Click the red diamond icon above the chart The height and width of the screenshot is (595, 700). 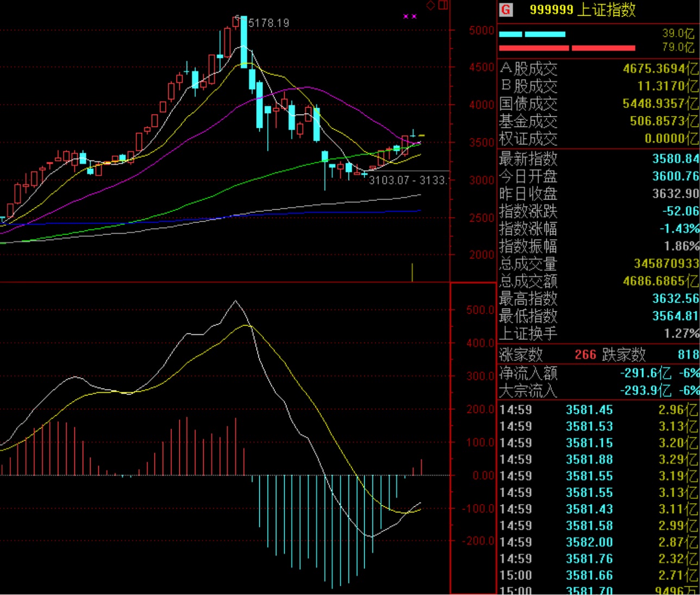pos(430,5)
